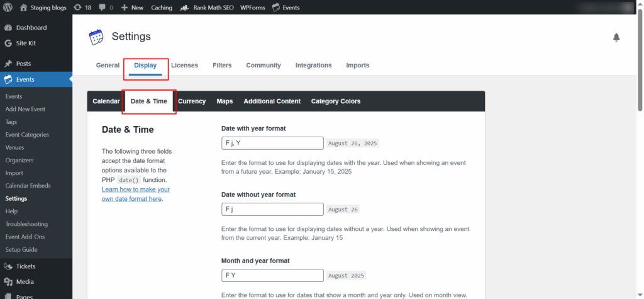Switch to the General settings tab

point(108,65)
